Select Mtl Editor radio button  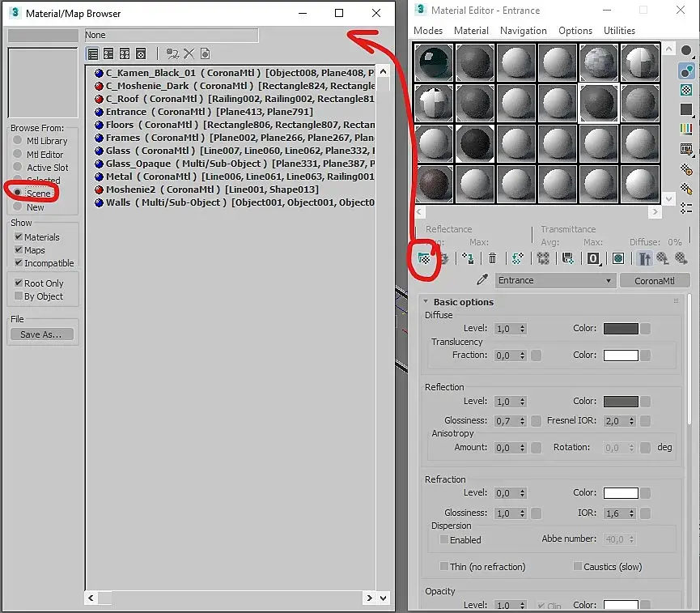18,154
